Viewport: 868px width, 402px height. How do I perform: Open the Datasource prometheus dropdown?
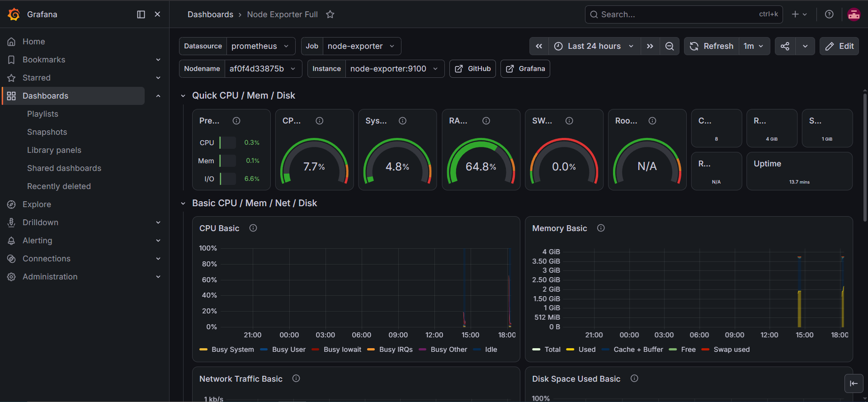coord(260,46)
